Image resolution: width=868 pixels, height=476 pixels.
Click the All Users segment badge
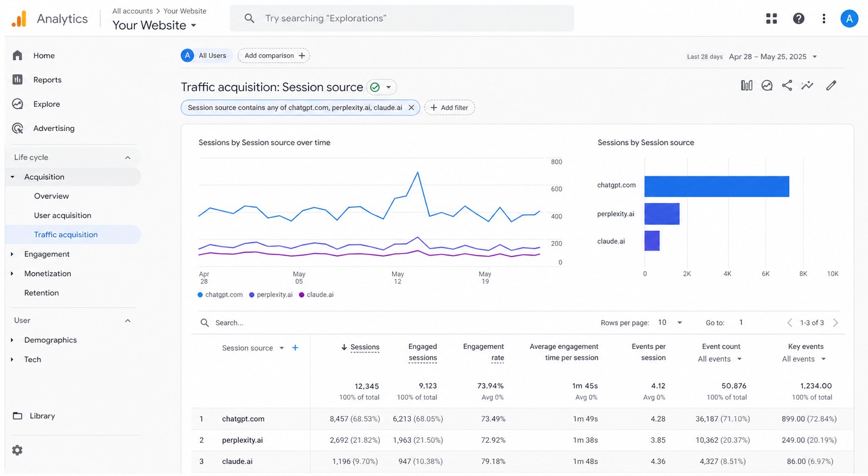pyautogui.click(x=206, y=55)
